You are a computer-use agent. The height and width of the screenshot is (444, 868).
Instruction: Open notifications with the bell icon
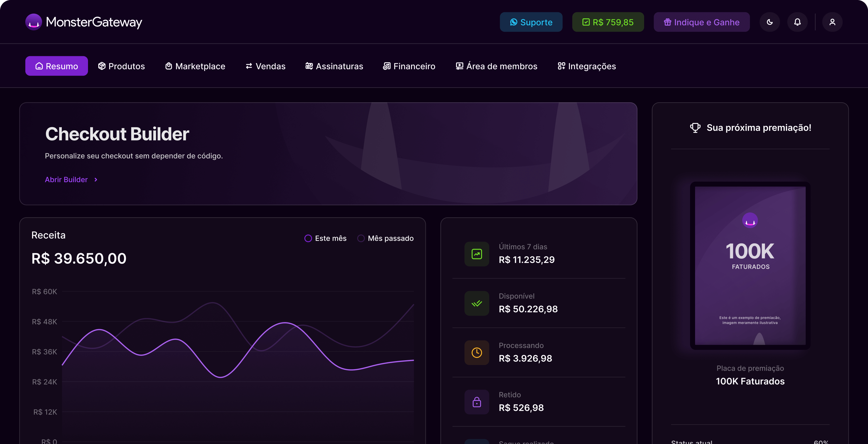click(x=797, y=22)
